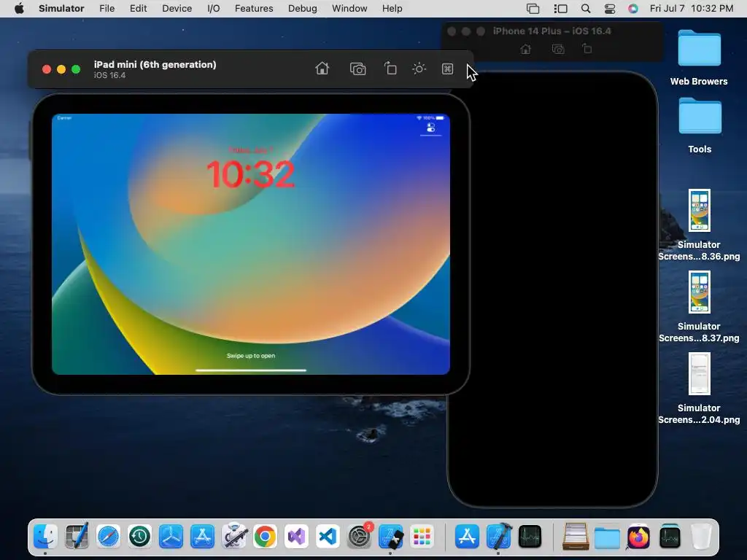This screenshot has height=560, width=747.
Task: Click the Stage Manager icon in menu bar
Action: pyautogui.click(x=561, y=9)
